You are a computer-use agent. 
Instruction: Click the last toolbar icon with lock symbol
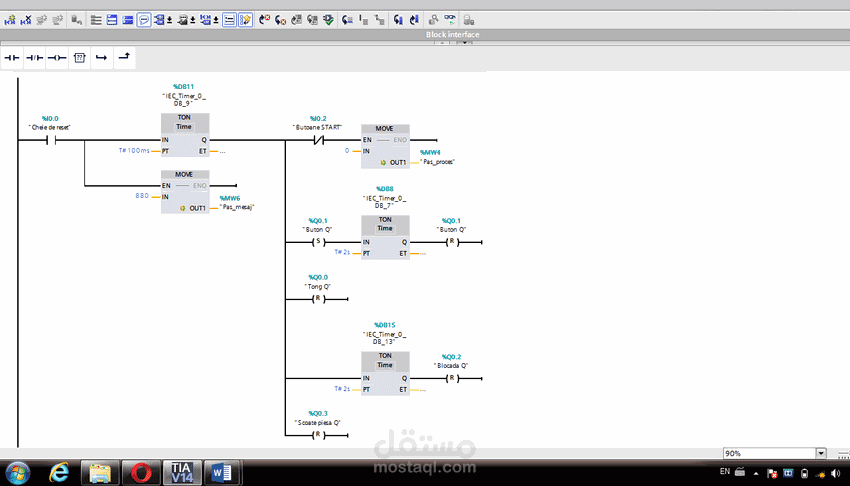(x=469, y=20)
